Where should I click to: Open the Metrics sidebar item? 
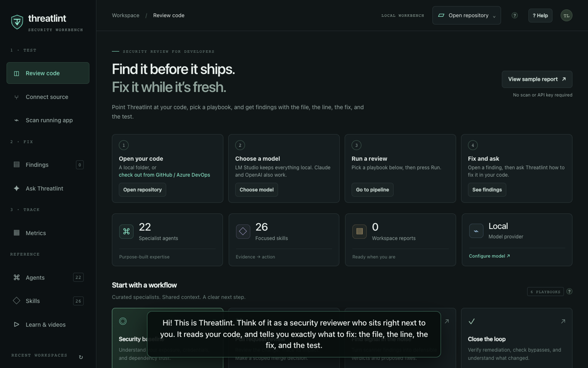coord(48,233)
